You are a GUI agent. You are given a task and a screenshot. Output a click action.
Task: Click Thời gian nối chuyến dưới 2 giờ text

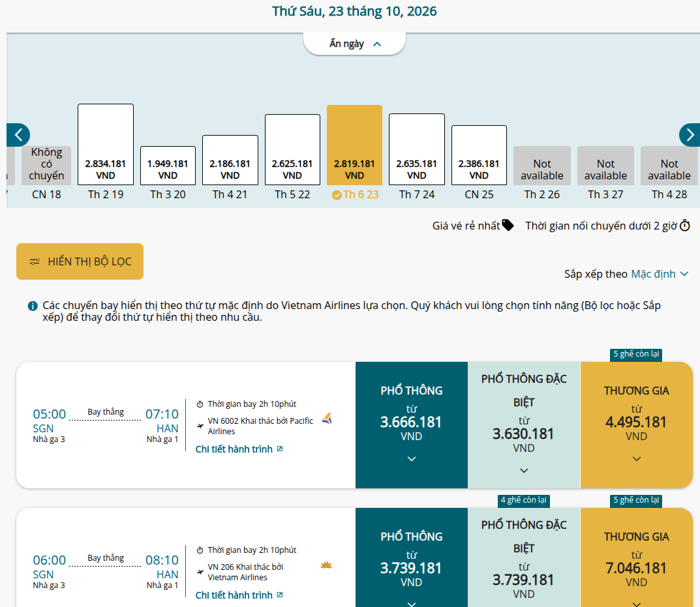pyautogui.click(x=601, y=226)
